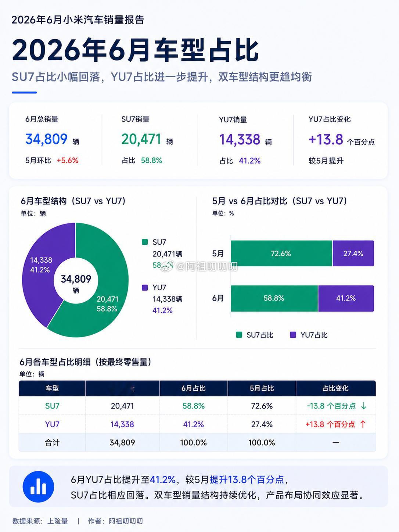The height and width of the screenshot is (532, 399).
Task: Click the down arrow in SU7 table row
Action: click(363, 406)
